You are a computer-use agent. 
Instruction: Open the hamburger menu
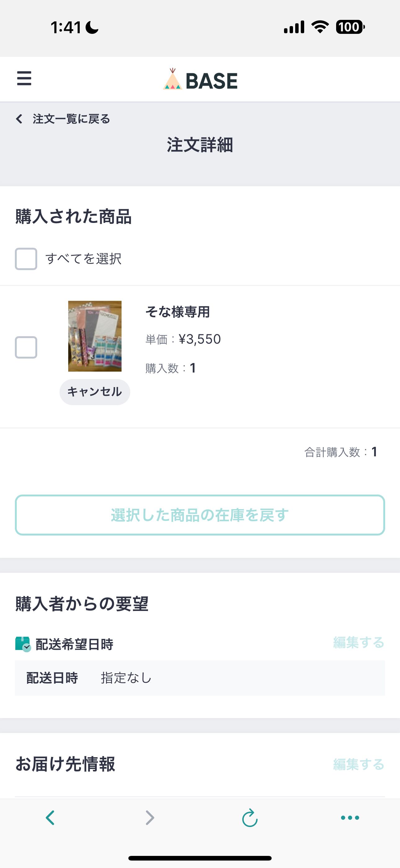tap(24, 79)
